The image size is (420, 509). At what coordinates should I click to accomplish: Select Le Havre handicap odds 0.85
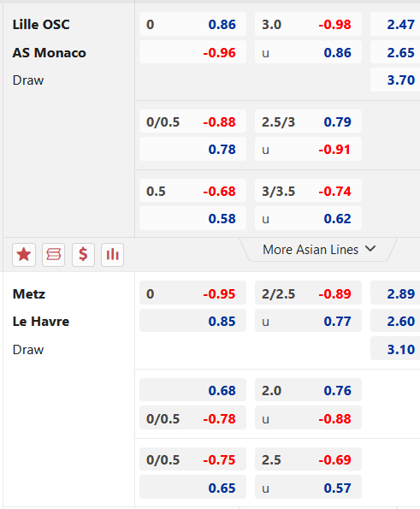pyautogui.click(x=192, y=321)
